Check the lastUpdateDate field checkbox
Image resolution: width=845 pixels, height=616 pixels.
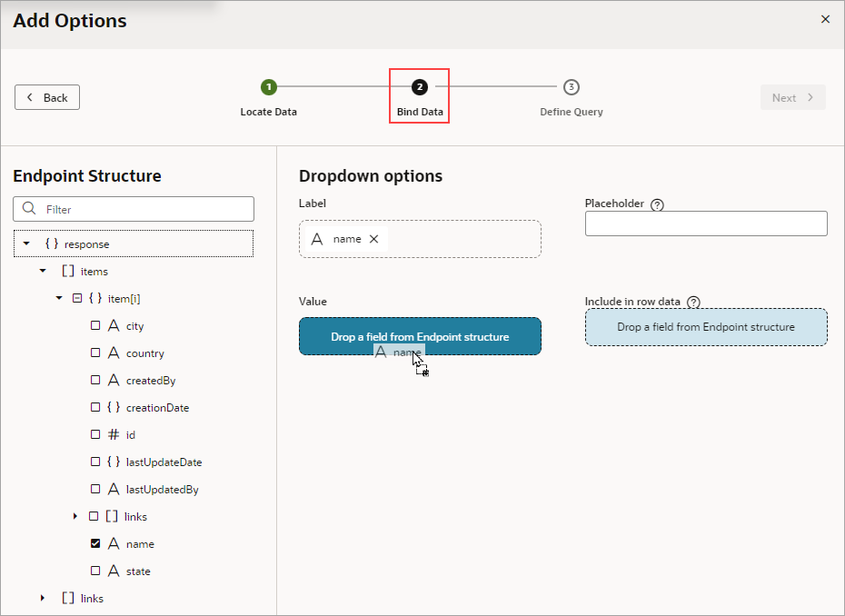tap(95, 462)
